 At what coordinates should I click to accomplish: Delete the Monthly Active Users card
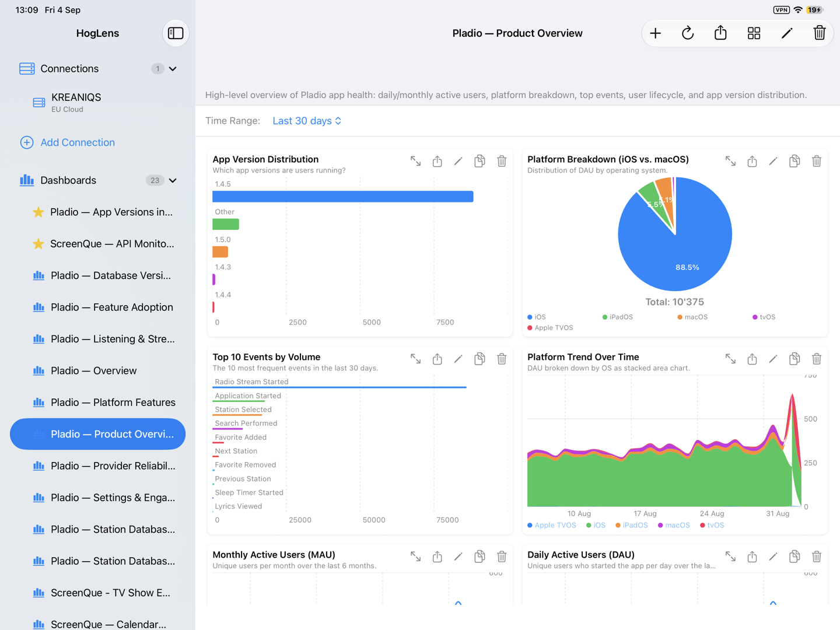click(502, 556)
